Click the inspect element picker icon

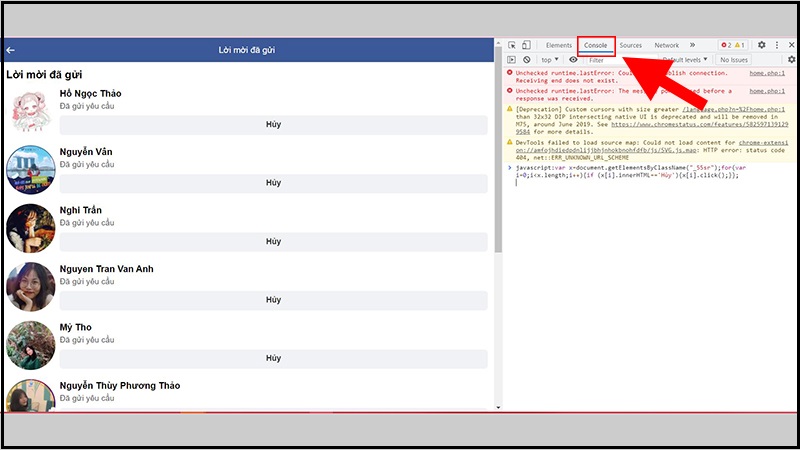(x=512, y=45)
